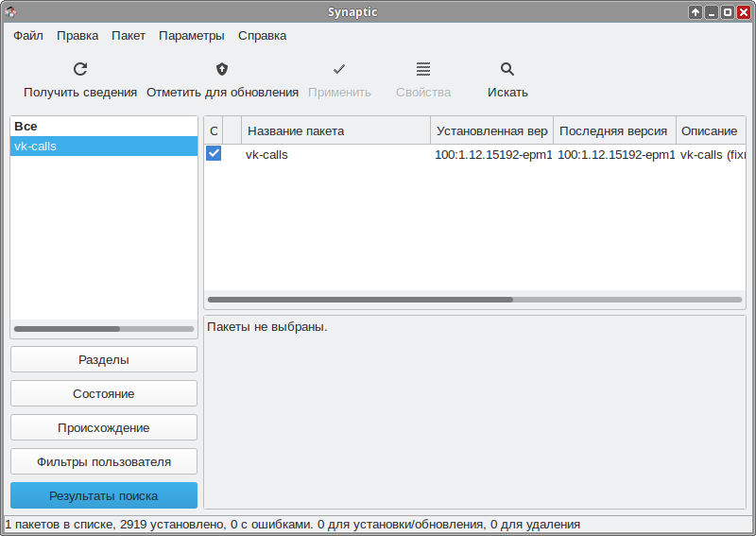Open Фильтры пользователя view
Image resolution: width=756 pixels, height=536 pixels.
[x=104, y=461]
